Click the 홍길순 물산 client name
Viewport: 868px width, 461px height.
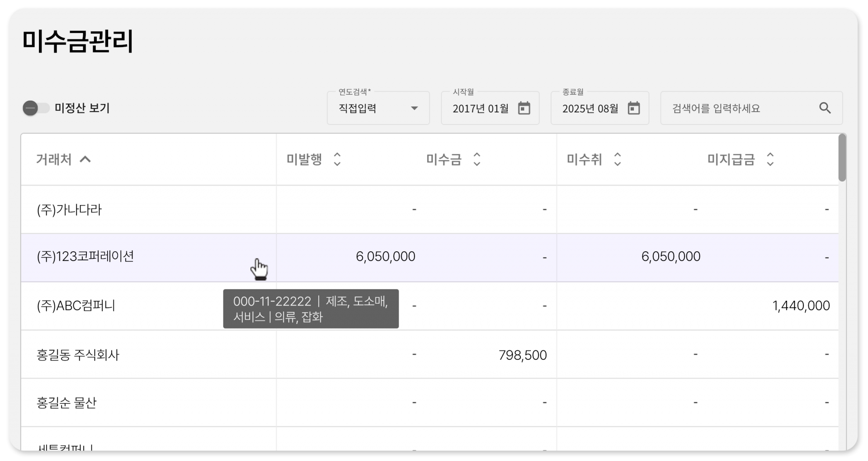coord(66,403)
